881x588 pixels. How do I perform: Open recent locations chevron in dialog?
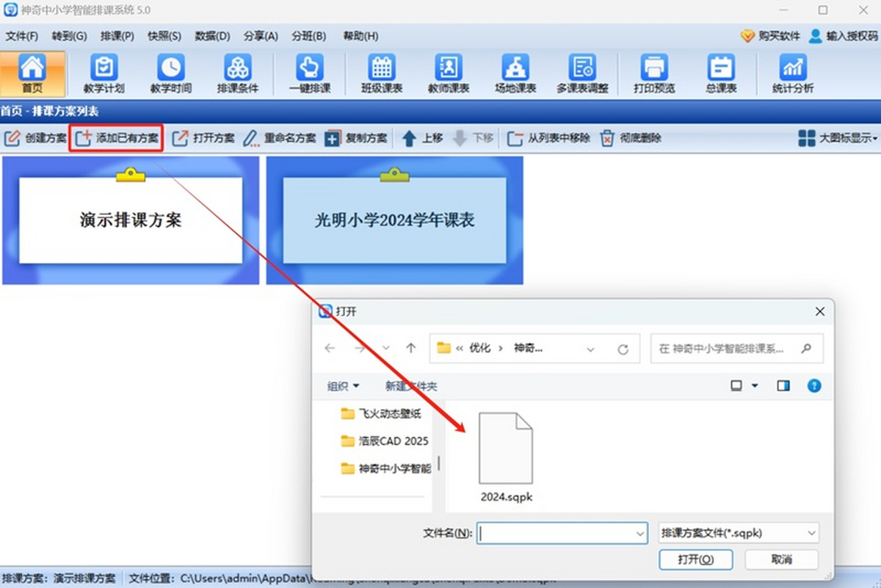coord(386,349)
